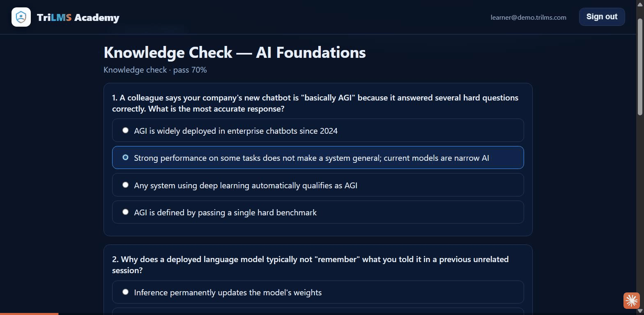The image size is (644, 315).
Task: Click the orange progress bar at bottom
Action: tap(29, 314)
